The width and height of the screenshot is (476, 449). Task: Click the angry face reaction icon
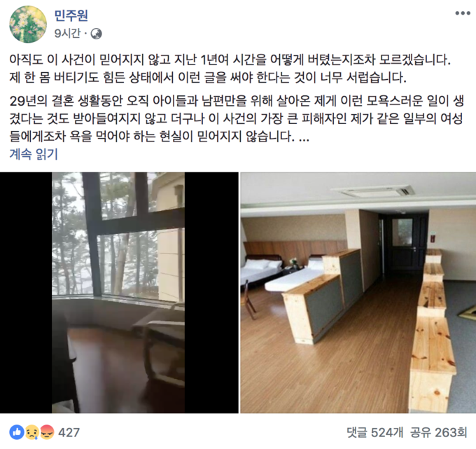[x=47, y=432]
